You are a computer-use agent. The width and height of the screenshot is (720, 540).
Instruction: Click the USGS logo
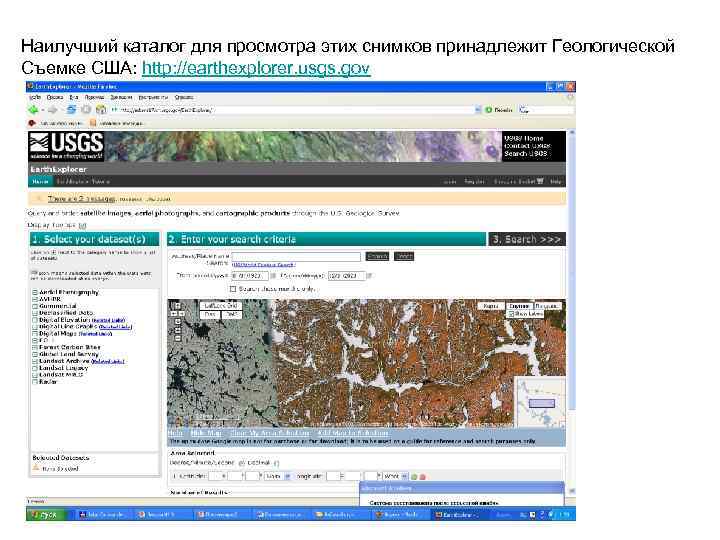[66, 146]
